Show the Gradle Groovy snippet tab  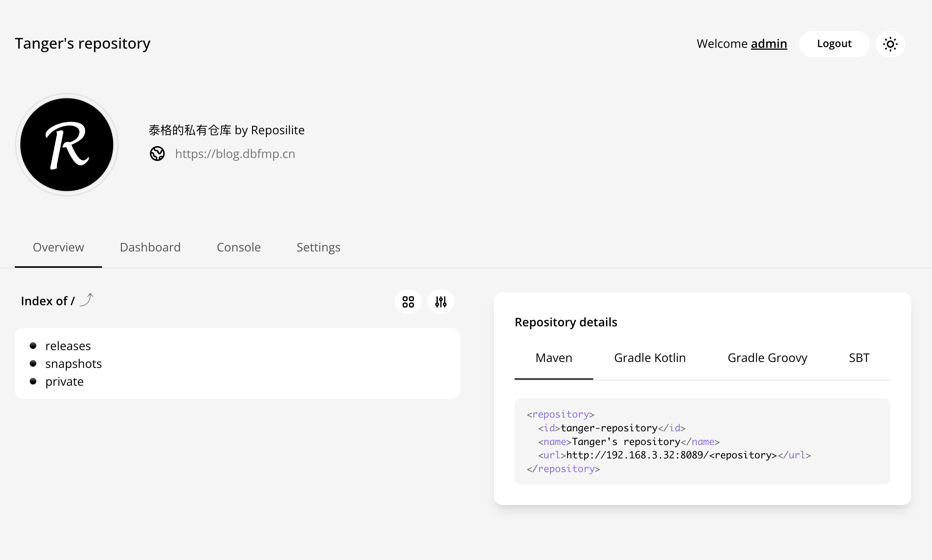click(767, 358)
